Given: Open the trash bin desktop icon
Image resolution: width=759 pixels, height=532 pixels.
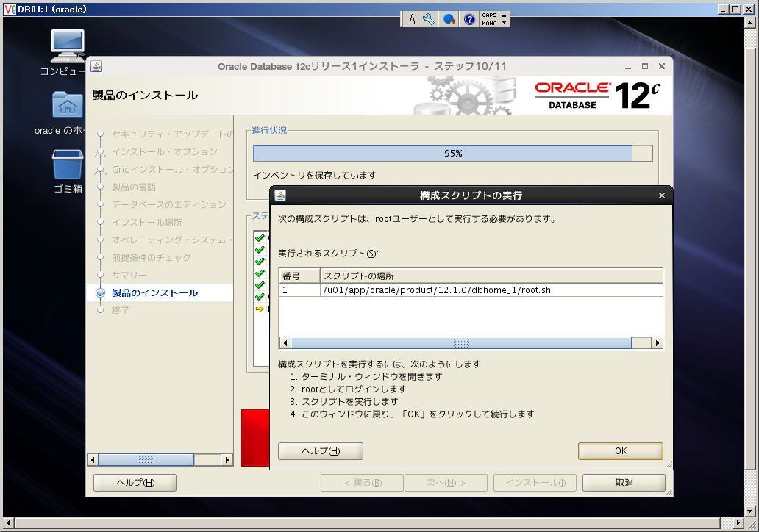Looking at the screenshot, I should tap(68, 165).
